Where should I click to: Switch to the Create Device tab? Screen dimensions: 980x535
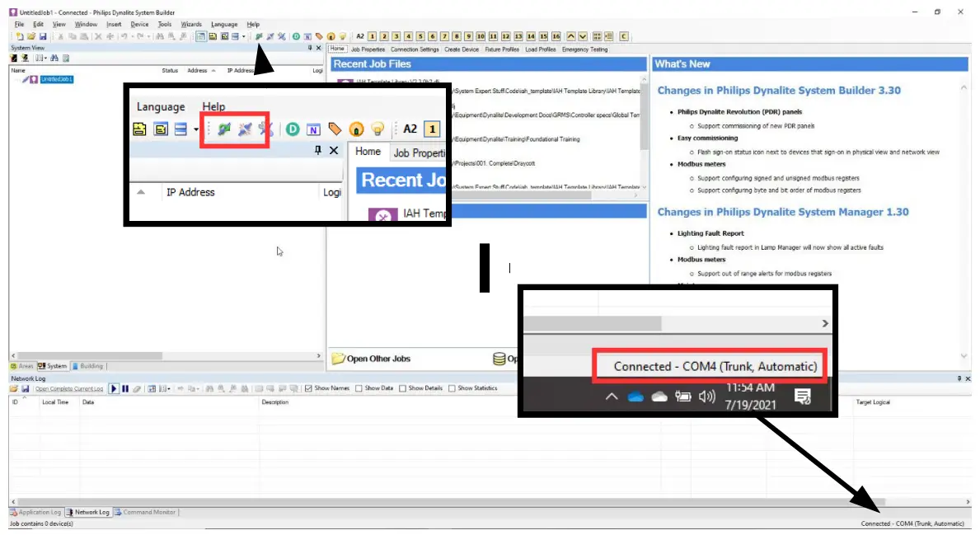462,49
